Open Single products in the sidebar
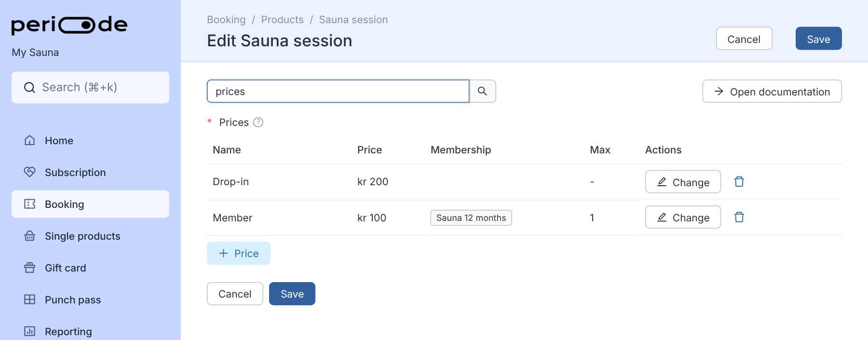The image size is (868, 340). tap(90, 236)
